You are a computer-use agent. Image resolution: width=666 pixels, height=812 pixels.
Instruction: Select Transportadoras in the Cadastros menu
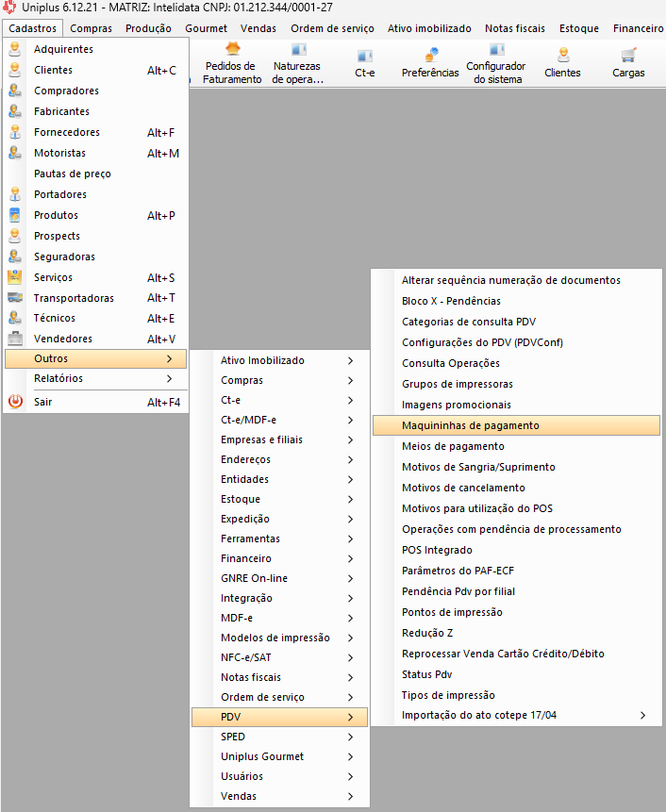74,298
